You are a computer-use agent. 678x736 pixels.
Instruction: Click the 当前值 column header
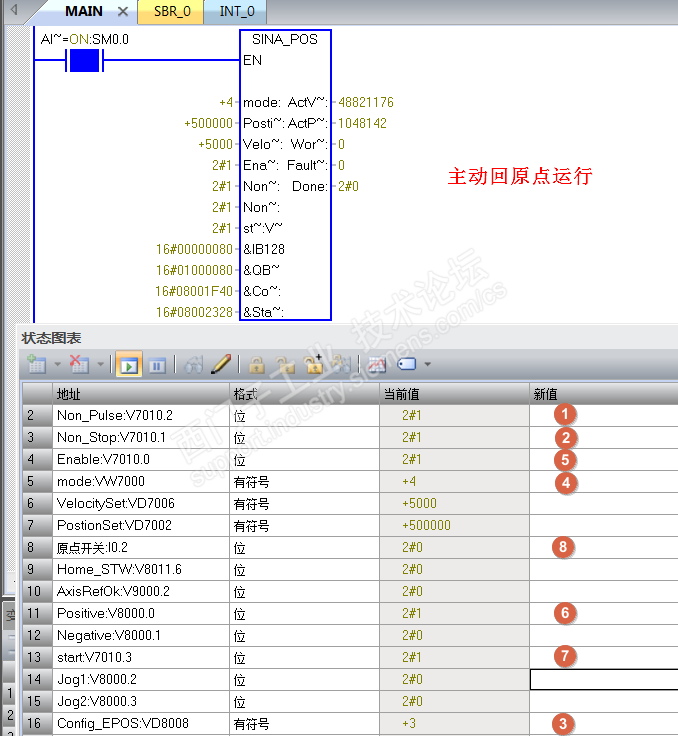pos(454,394)
